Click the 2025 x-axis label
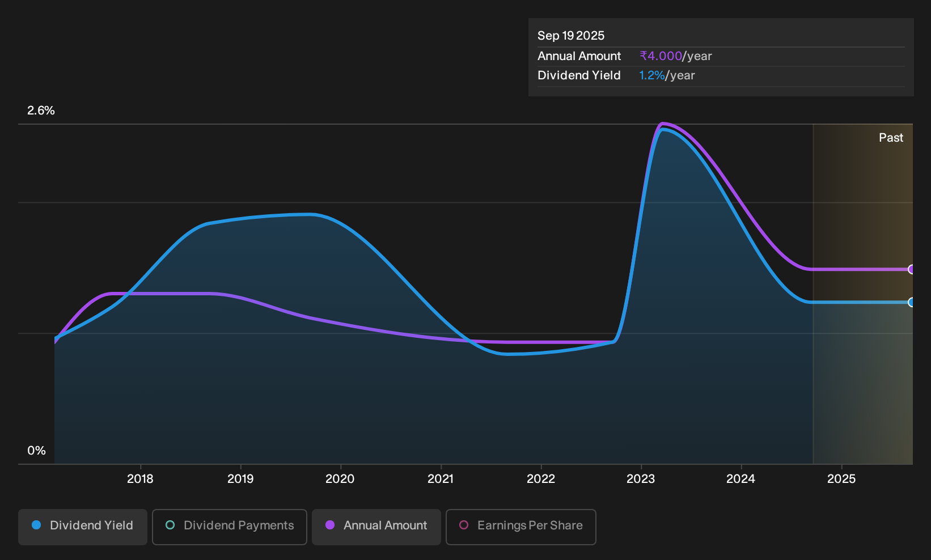The height and width of the screenshot is (560, 931). [x=841, y=479]
